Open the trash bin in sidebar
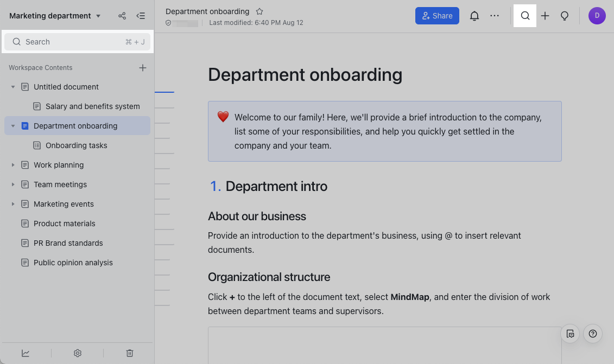This screenshot has width=614, height=364. [130, 353]
